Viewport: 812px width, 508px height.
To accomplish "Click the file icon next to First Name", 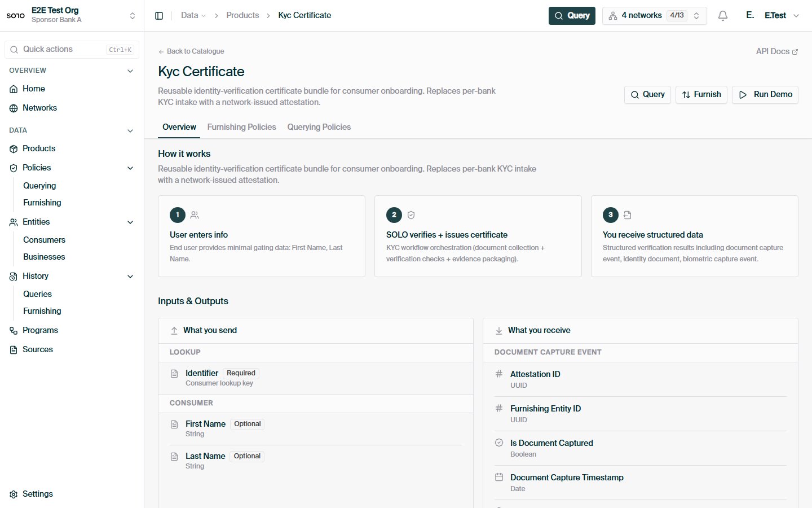I will coord(174,424).
